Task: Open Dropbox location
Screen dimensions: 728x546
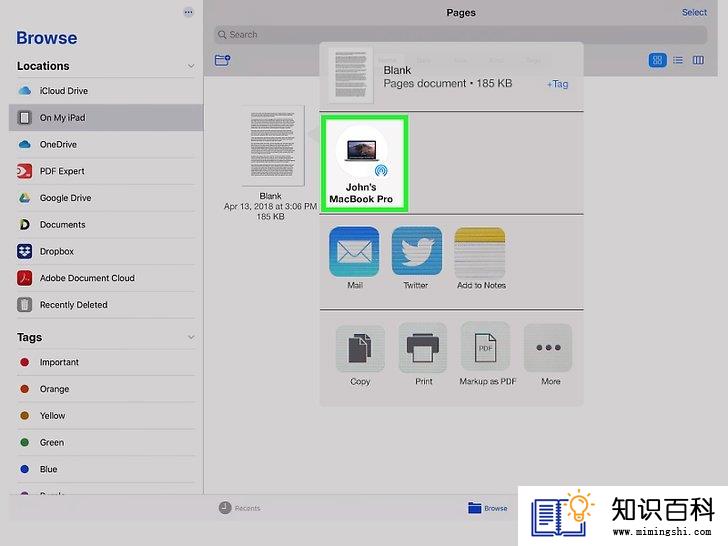Action: pyautogui.click(x=106, y=251)
